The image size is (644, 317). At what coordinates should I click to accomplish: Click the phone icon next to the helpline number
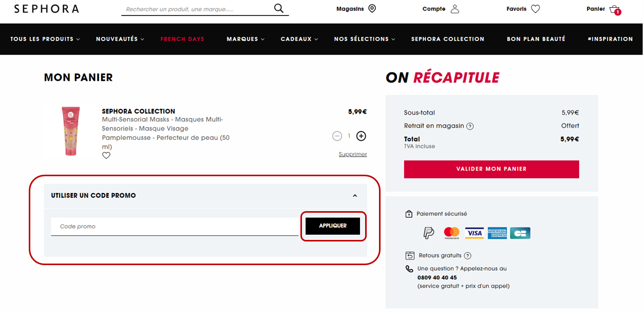(x=409, y=269)
